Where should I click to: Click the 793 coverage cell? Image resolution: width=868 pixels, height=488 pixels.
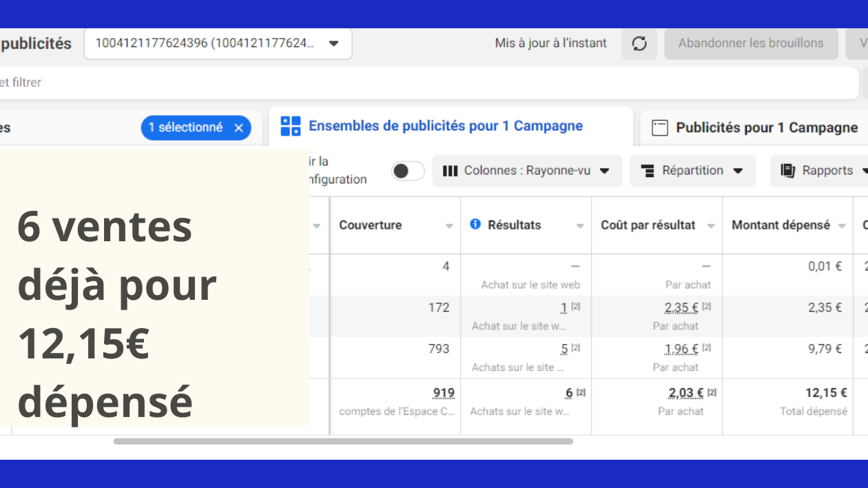tap(439, 349)
